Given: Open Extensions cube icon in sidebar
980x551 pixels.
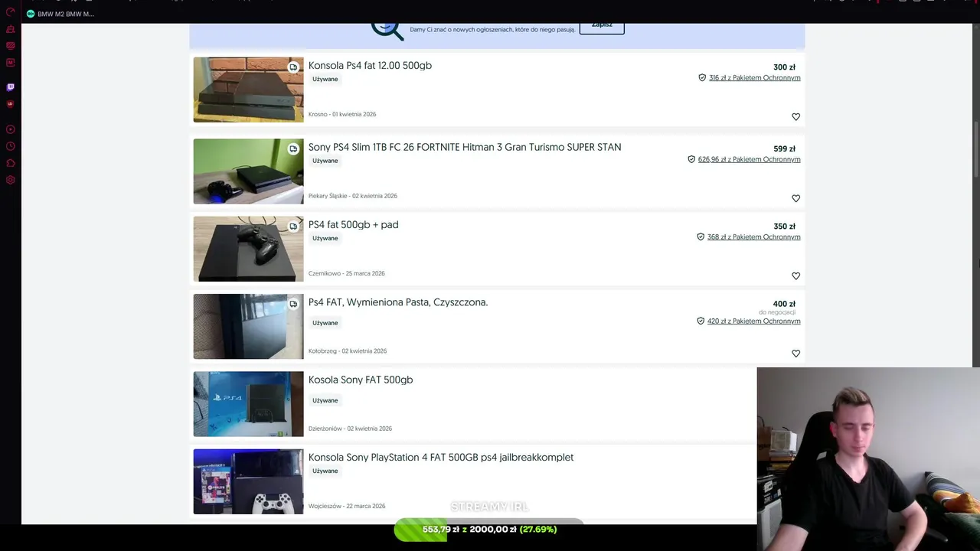Looking at the screenshot, I should pos(11,163).
